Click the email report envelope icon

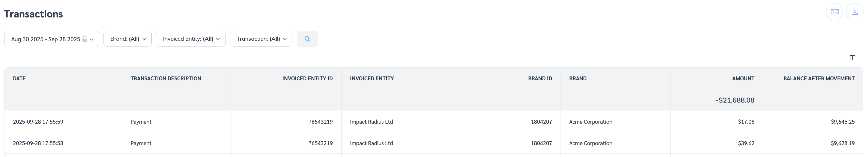(x=834, y=12)
